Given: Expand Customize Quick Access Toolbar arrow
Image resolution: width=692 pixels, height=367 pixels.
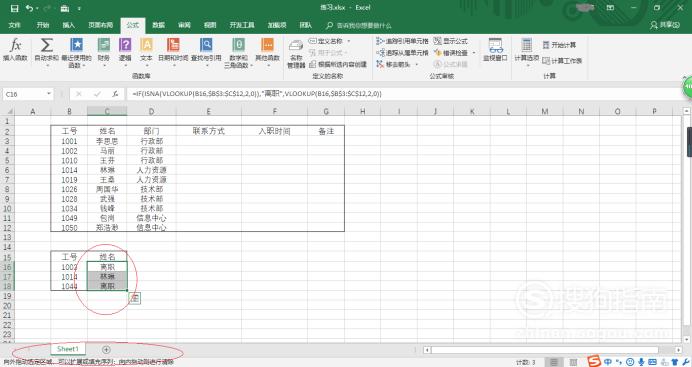Looking at the screenshot, I should [x=79, y=8].
